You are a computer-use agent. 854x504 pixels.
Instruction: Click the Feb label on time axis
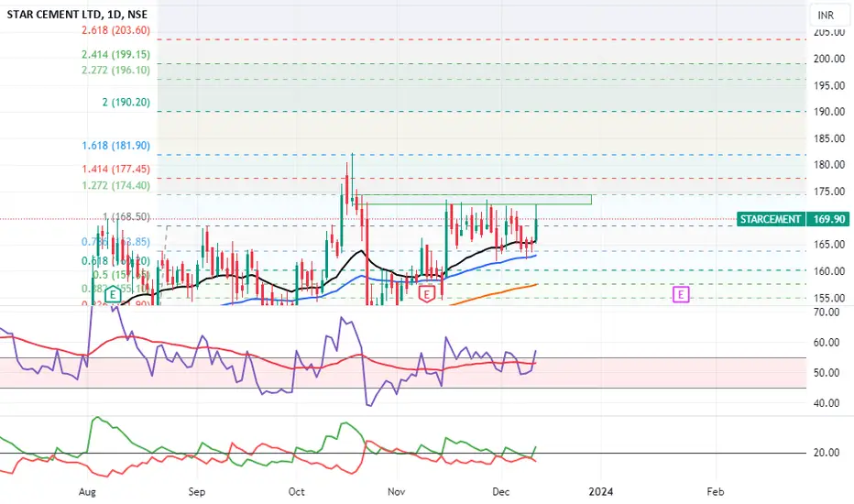716,492
